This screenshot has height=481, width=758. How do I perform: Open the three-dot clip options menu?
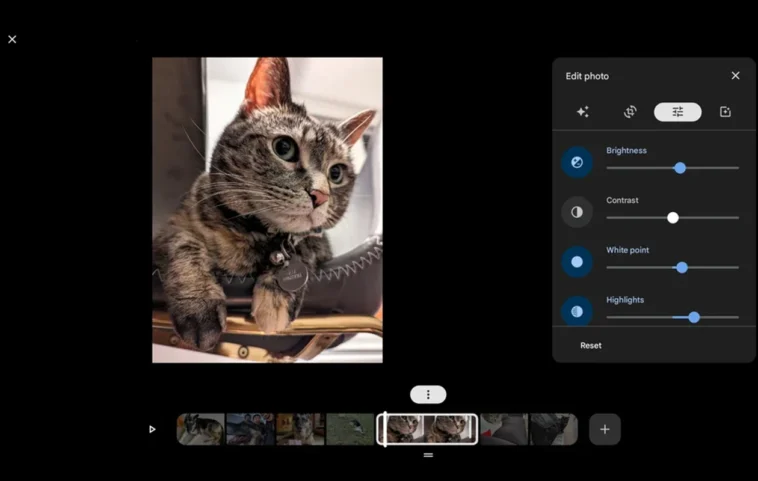click(x=428, y=394)
